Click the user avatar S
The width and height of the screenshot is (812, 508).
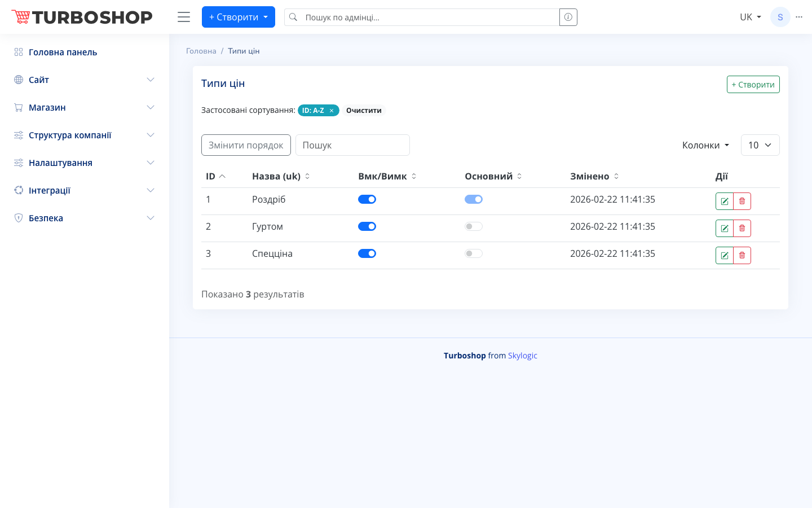click(x=780, y=17)
